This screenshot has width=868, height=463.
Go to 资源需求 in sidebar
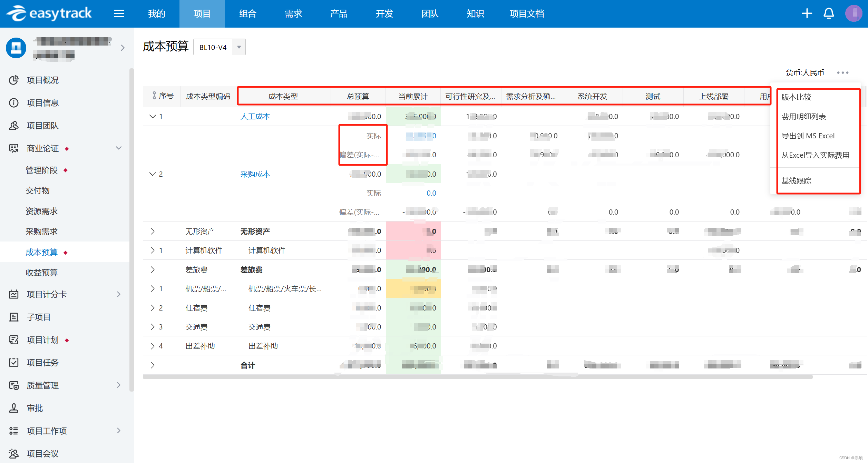pos(42,211)
